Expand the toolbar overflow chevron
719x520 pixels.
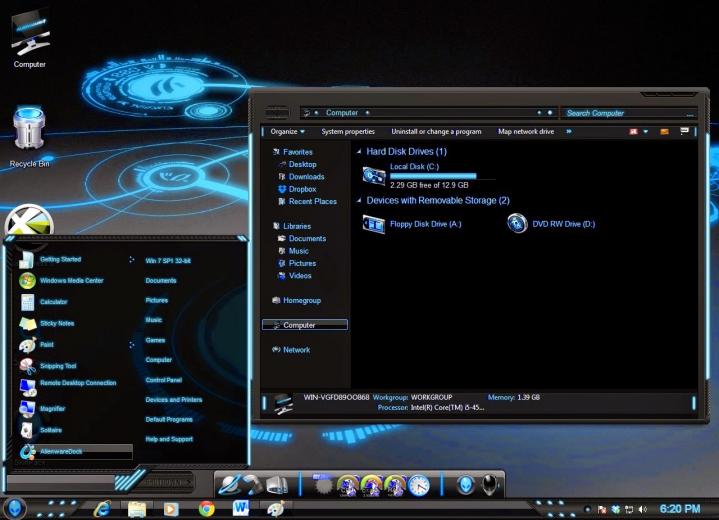pos(569,132)
